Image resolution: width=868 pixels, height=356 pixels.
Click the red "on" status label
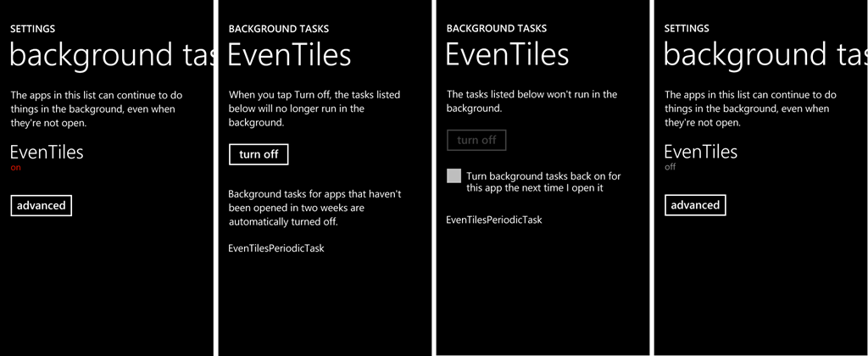pyautogui.click(x=15, y=168)
